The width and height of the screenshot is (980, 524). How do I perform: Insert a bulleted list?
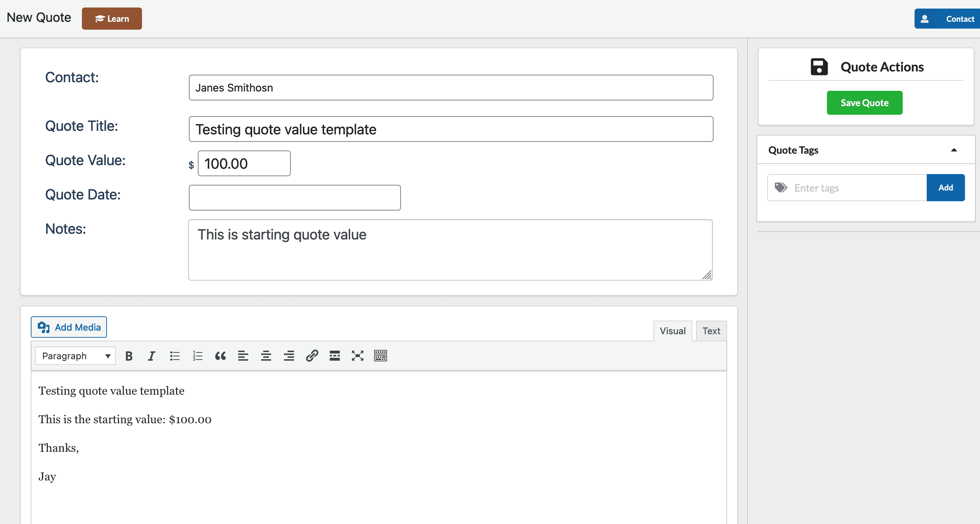175,356
